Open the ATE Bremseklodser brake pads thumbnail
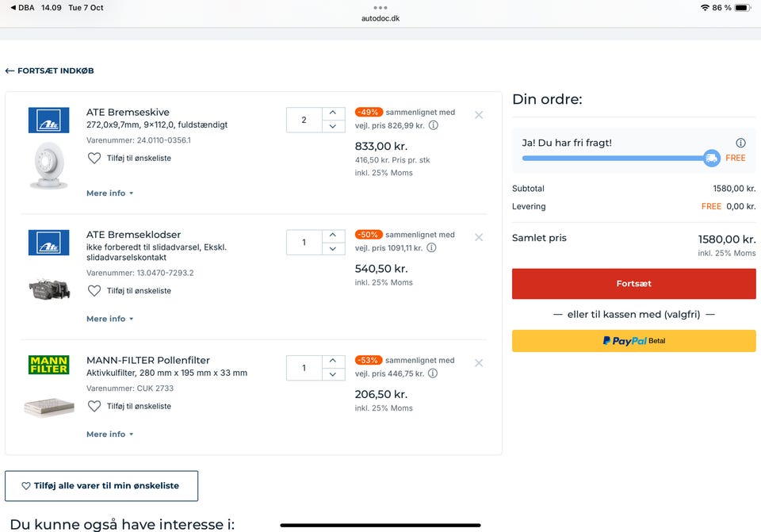The width and height of the screenshot is (761, 532). (x=49, y=289)
